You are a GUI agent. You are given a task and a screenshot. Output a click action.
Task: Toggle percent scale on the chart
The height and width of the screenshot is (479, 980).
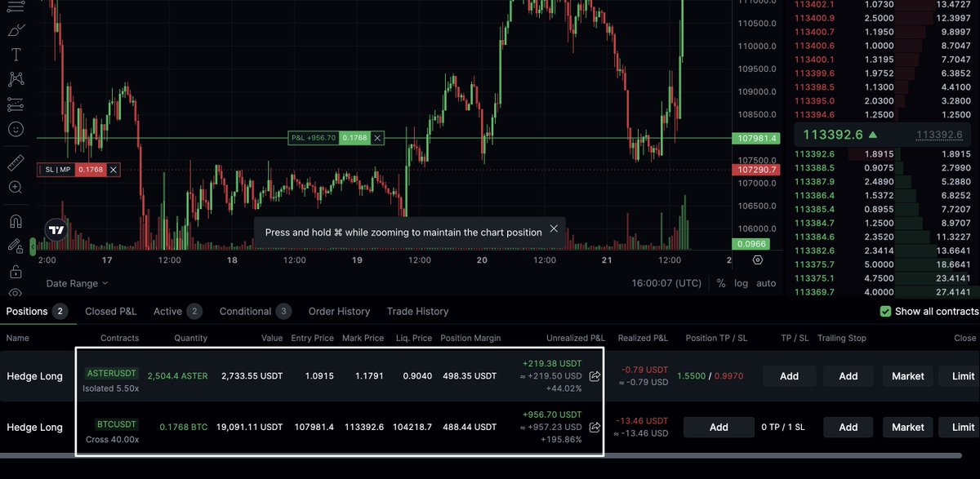(721, 283)
